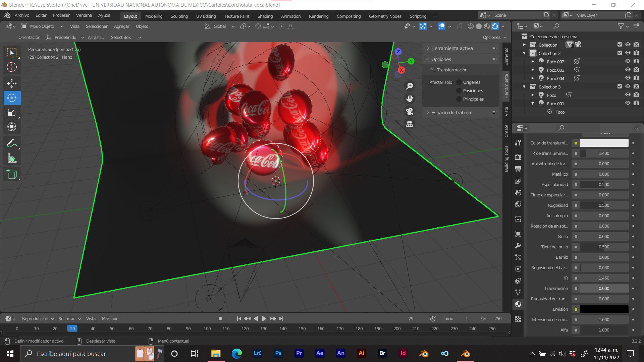Choose the Rotate tool
The height and width of the screenshot is (362, 644).
coord(12,98)
